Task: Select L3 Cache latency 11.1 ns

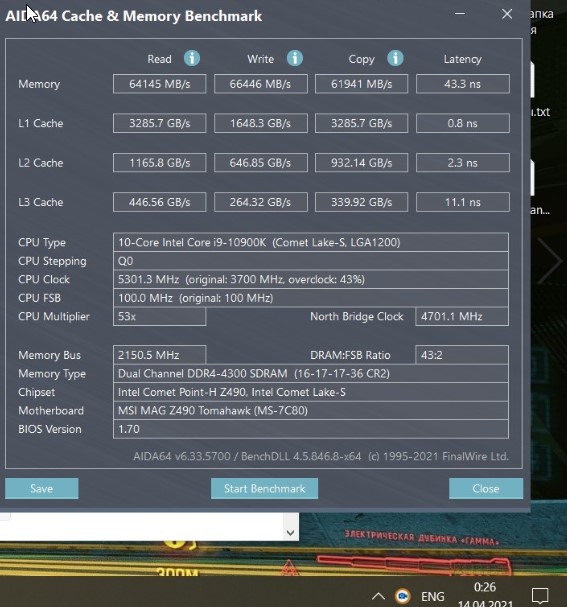Action: point(463,202)
